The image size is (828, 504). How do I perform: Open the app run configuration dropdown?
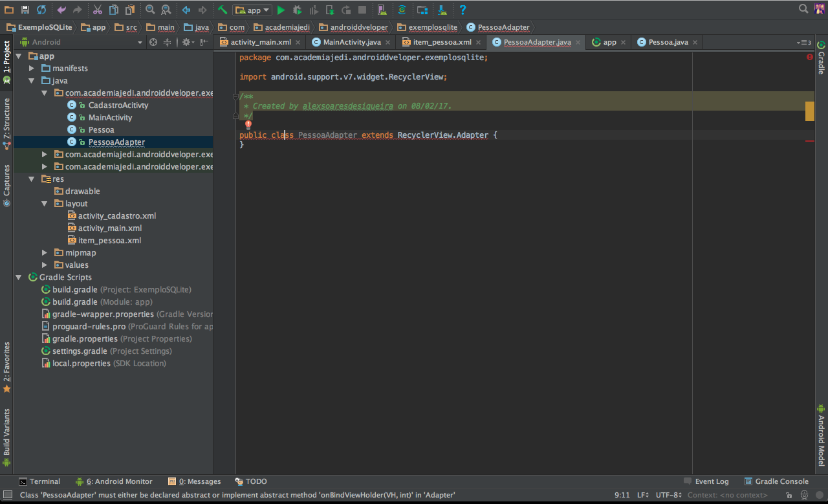pyautogui.click(x=253, y=10)
